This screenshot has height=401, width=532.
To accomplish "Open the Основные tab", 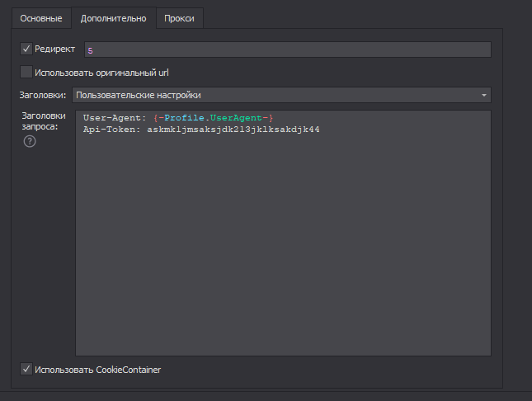I will coord(41,18).
